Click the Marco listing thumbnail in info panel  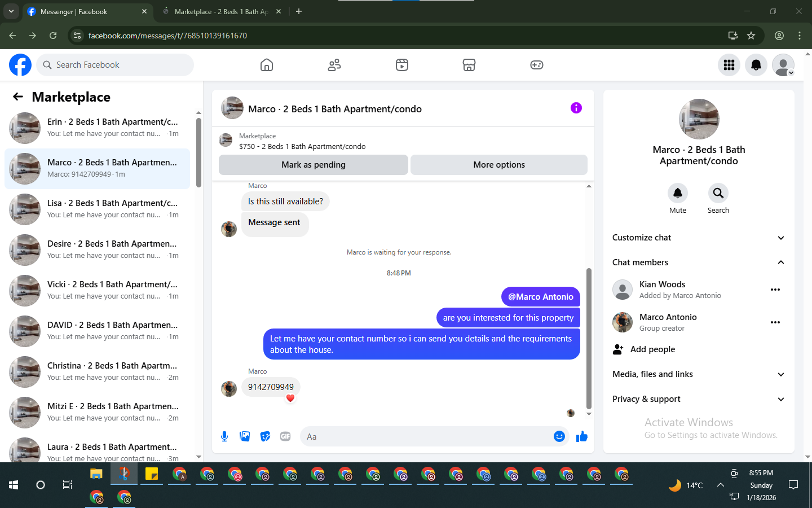[x=699, y=119]
